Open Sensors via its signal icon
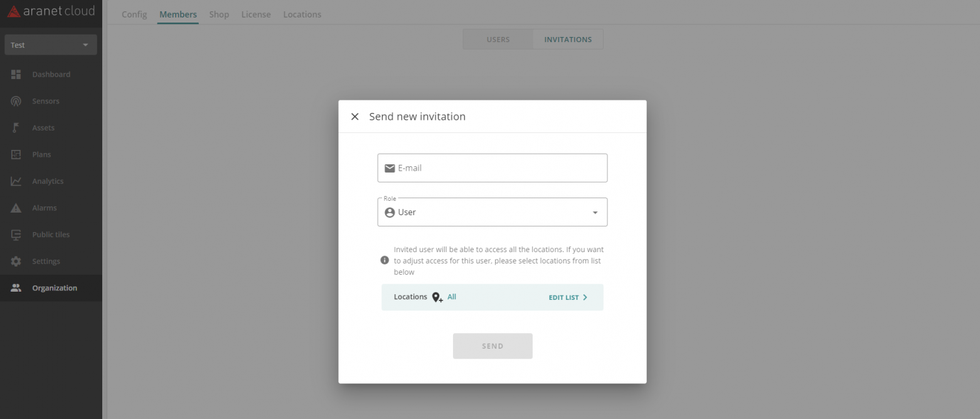980x419 pixels. (16, 101)
